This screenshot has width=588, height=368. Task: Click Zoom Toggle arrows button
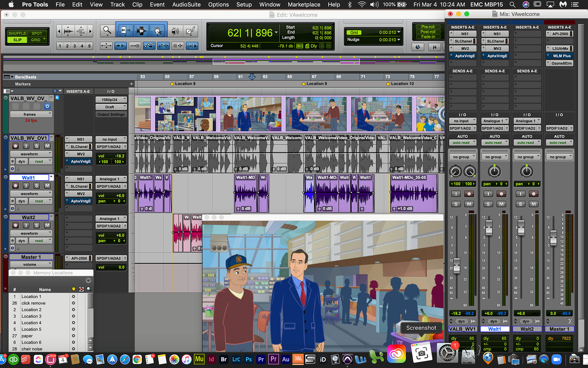(106, 46)
